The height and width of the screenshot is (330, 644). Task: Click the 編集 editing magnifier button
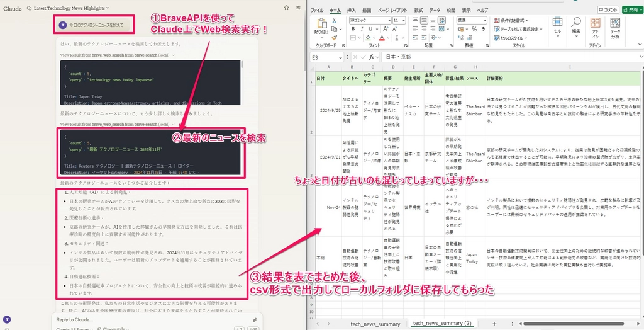coord(576,27)
